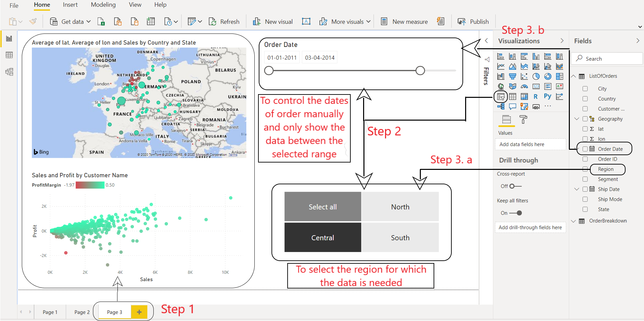Open the Modeling ribbon tab
644x321 pixels.
click(103, 5)
